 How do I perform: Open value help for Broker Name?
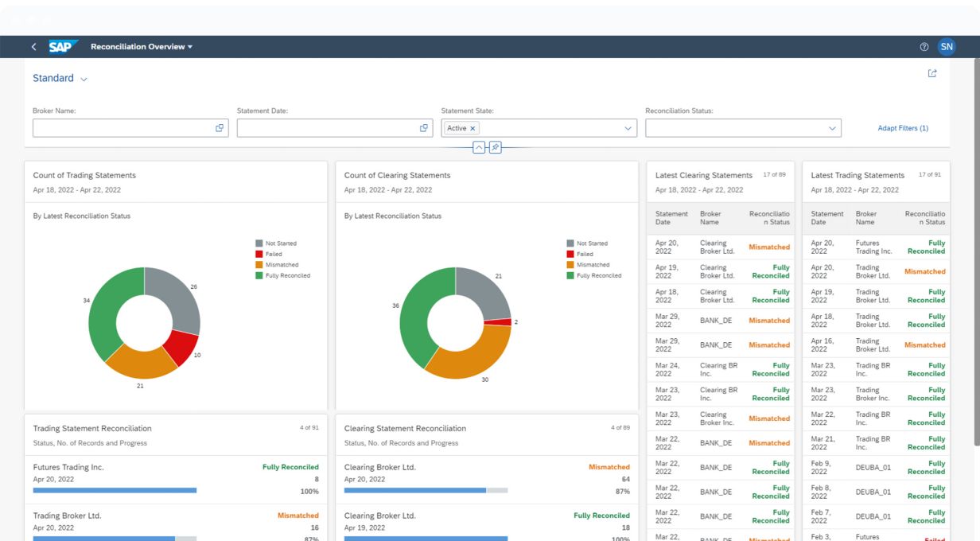[220, 128]
